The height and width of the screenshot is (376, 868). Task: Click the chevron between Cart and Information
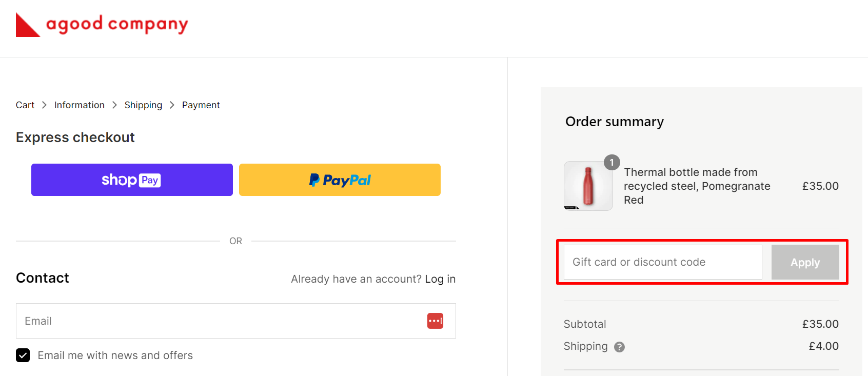click(x=44, y=105)
